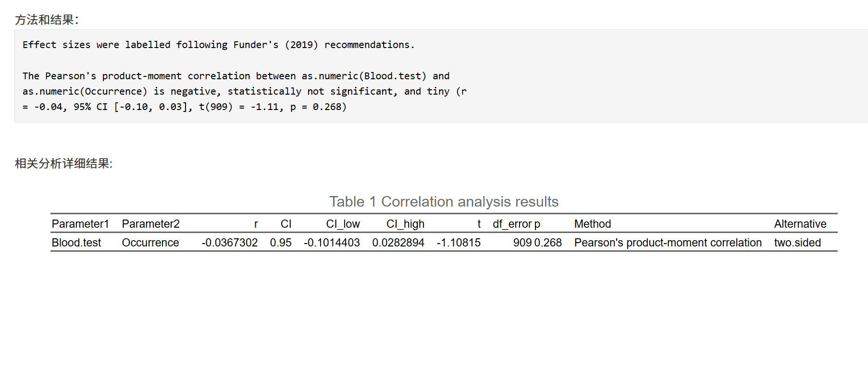
Task: Click the CI_low value -0.1014403
Action: pyautogui.click(x=332, y=243)
